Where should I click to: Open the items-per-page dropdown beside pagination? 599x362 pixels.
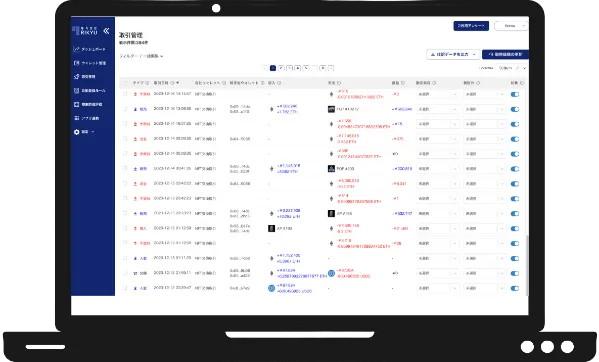pyautogui.click(x=513, y=68)
